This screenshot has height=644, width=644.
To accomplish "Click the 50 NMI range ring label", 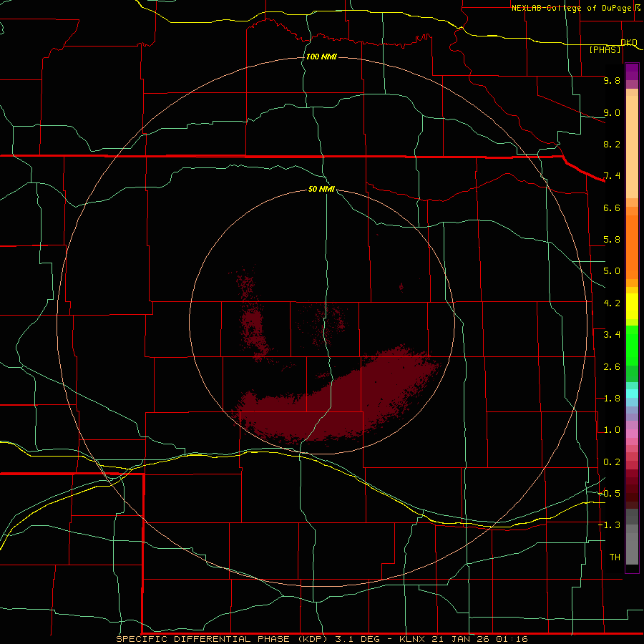I will [x=321, y=189].
